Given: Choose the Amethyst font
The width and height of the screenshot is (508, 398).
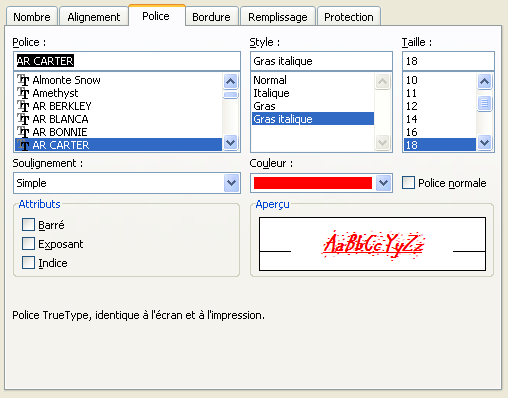Looking at the screenshot, I should pyautogui.click(x=118, y=93).
